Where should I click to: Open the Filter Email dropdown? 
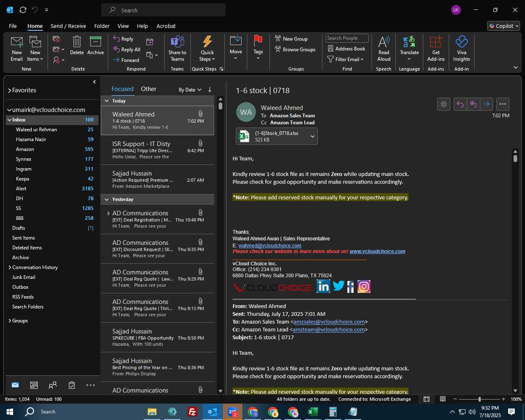coord(345,59)
